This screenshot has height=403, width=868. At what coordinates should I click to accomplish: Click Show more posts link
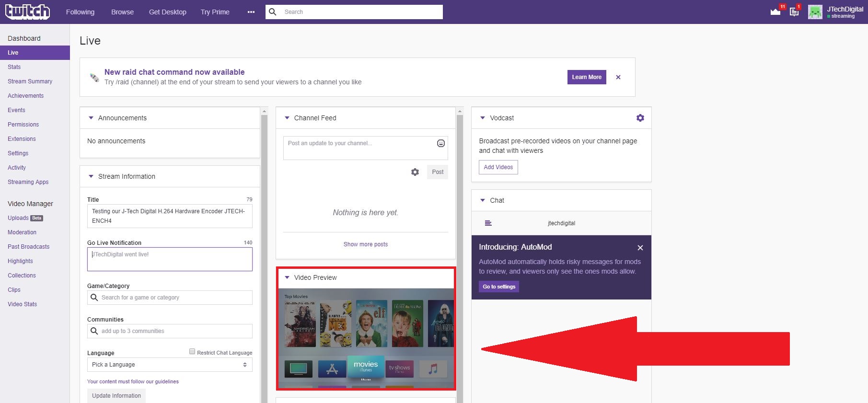tap(366, 244)
